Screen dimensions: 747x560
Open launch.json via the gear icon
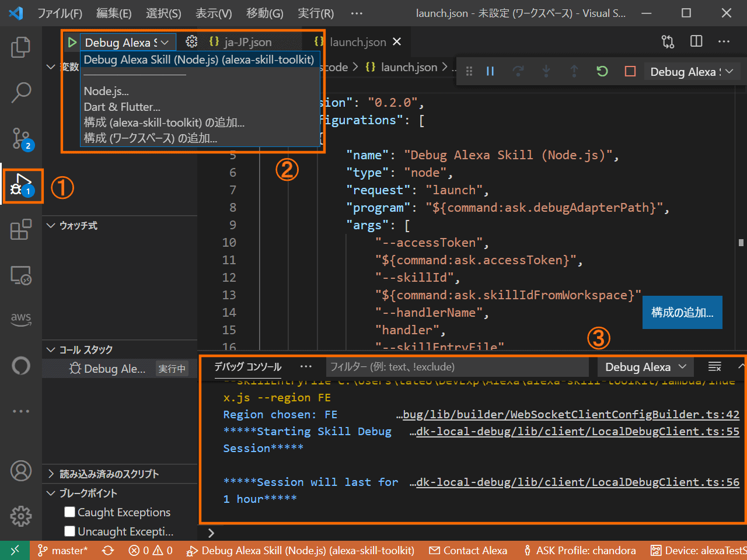(x=191, y=41)
